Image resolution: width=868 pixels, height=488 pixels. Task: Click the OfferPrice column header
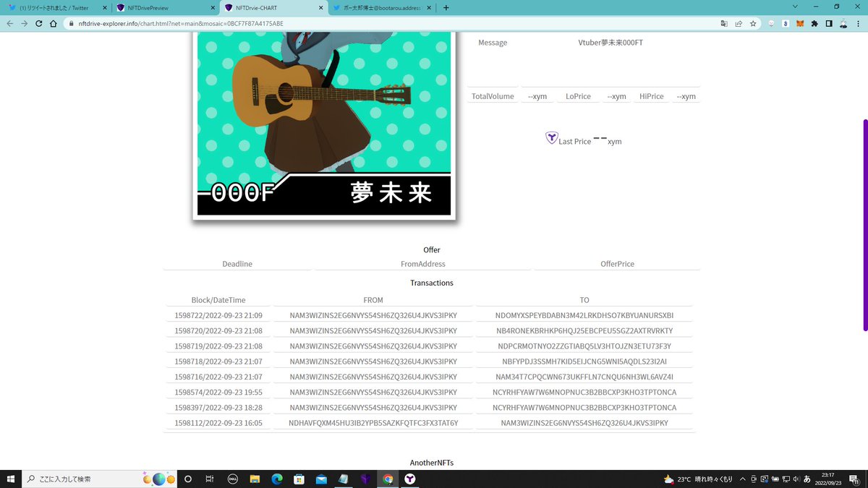(617, 264)
